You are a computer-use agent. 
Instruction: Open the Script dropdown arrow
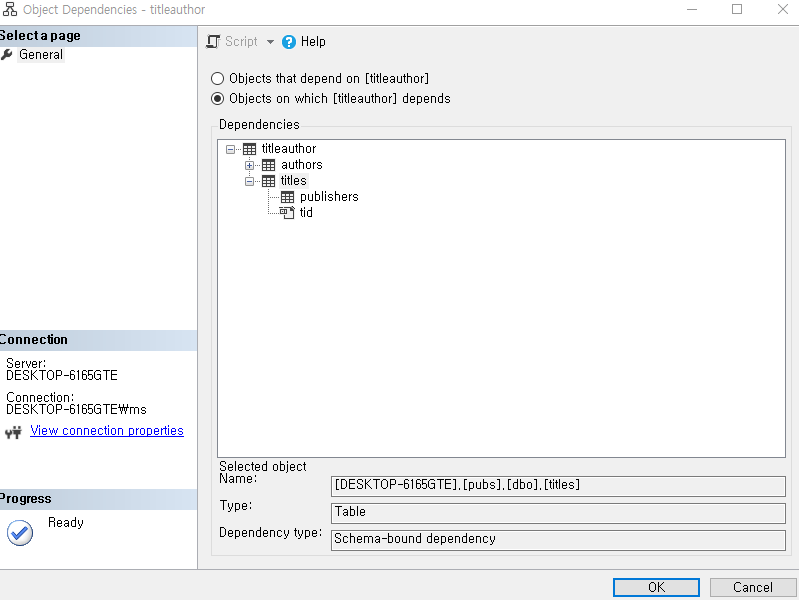click(270, 42)
